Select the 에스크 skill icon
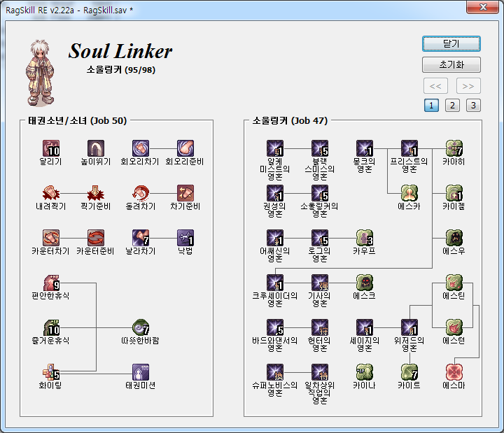This screenshot has width=504, height=433. 365,283
